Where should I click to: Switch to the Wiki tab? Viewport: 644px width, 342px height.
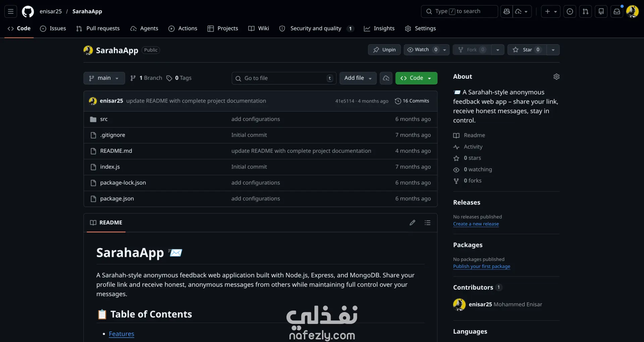pos(259,28)
